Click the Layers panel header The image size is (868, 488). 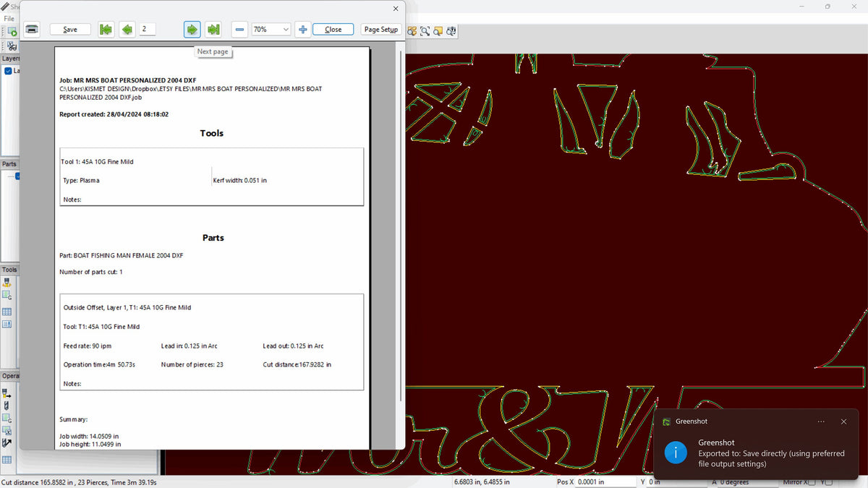click(10, 59)
